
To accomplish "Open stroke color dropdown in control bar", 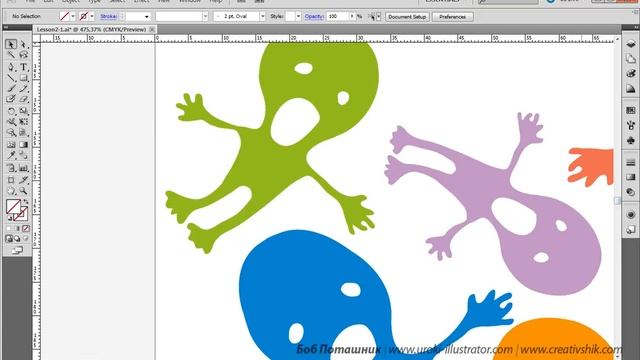I will pyautogui.click(x=92, y=16).
